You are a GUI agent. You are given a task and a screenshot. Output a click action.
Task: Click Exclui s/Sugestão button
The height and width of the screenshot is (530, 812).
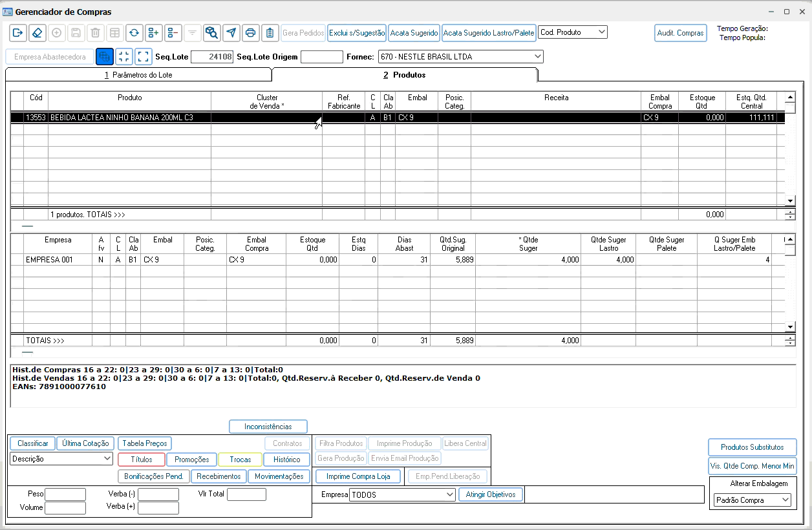tap(357, 32)
